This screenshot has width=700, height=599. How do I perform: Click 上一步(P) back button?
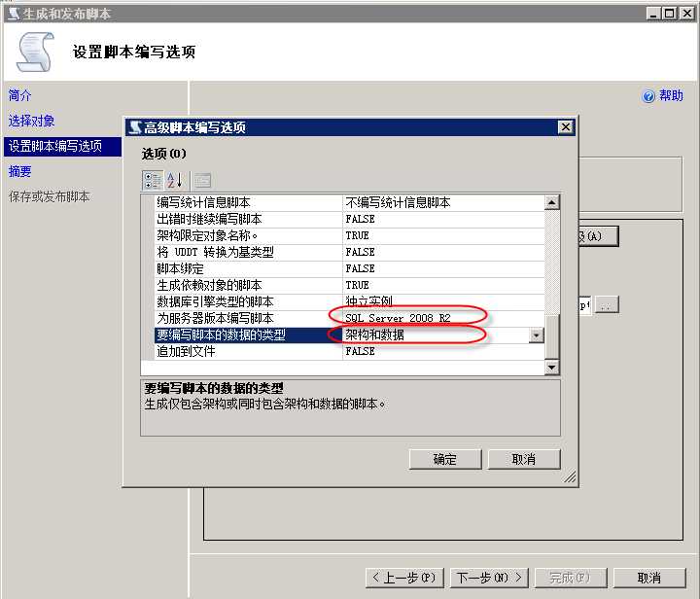pos(404,578)
